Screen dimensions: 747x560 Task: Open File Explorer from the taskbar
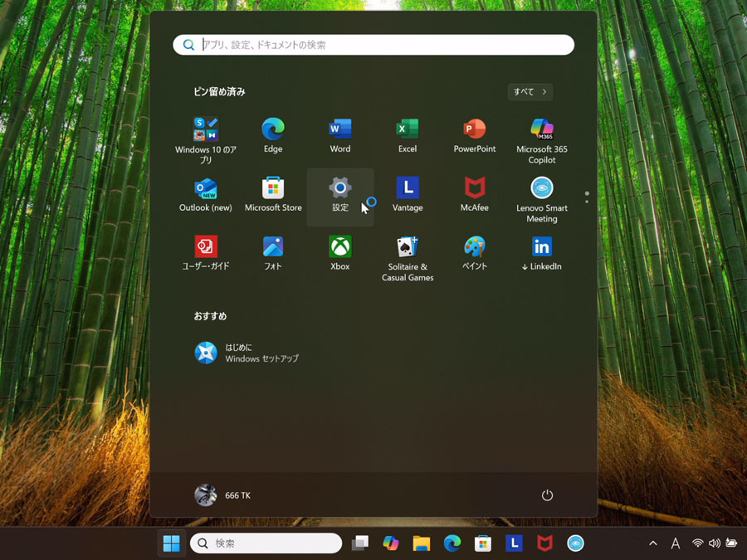(x=421, y=543)
